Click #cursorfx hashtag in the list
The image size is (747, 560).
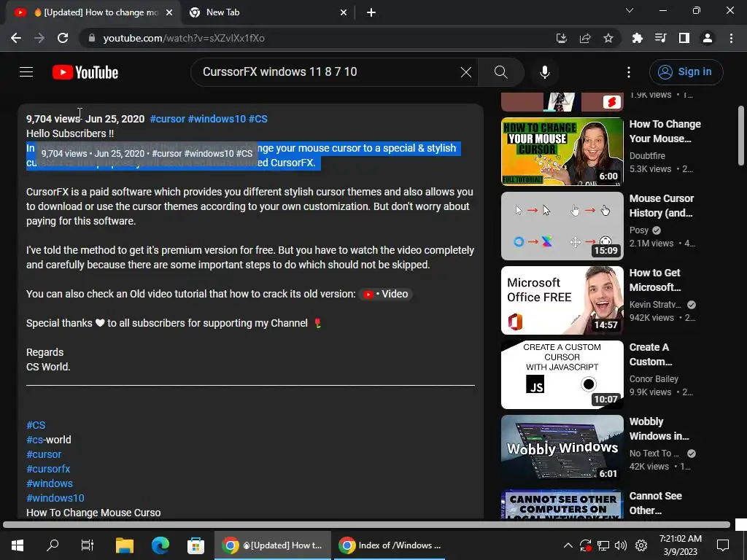[48, 469]
